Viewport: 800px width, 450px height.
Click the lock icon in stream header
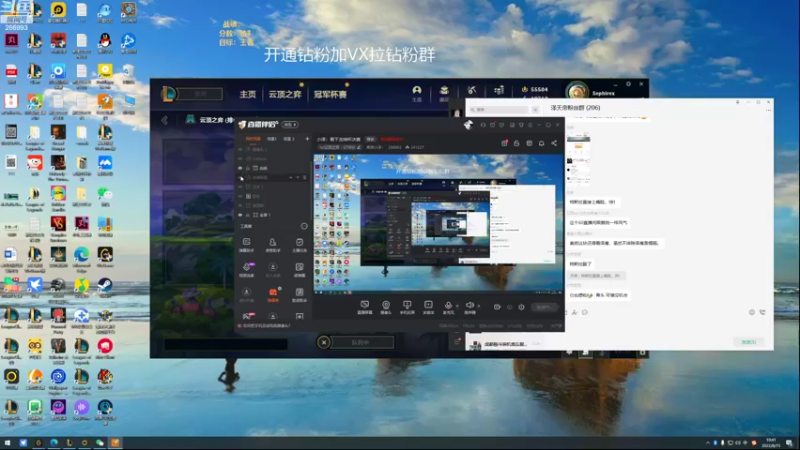pyautogui.click(x=516, y=143)
